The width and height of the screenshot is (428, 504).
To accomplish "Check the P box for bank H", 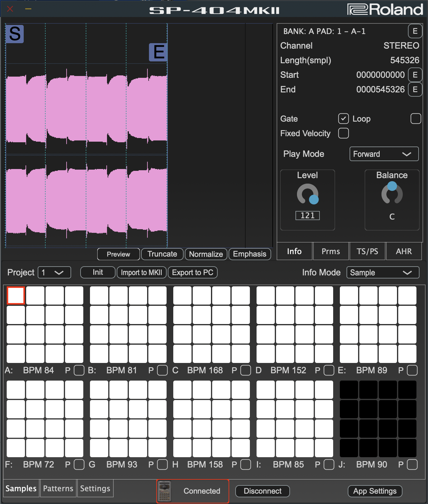I will point(246,464).
